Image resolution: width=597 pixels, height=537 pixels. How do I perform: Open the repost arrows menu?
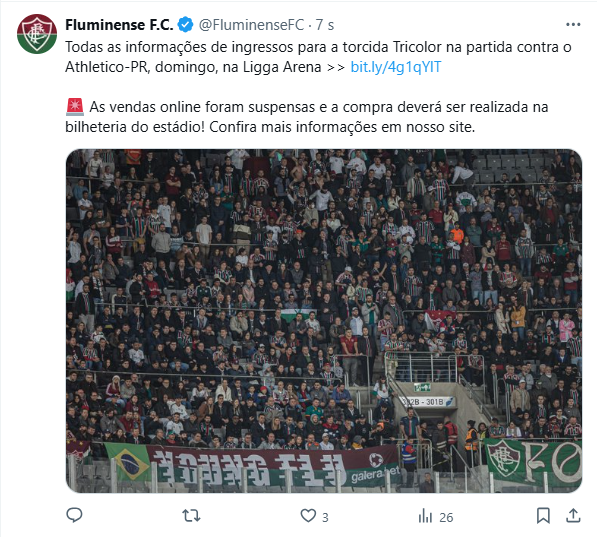(x=191, y=516)
